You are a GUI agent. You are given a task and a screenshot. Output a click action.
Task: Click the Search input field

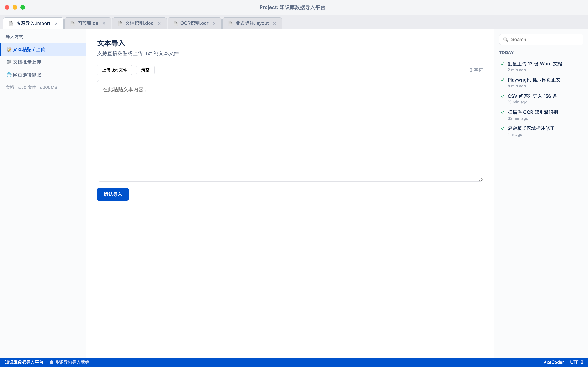coord(541,40)
